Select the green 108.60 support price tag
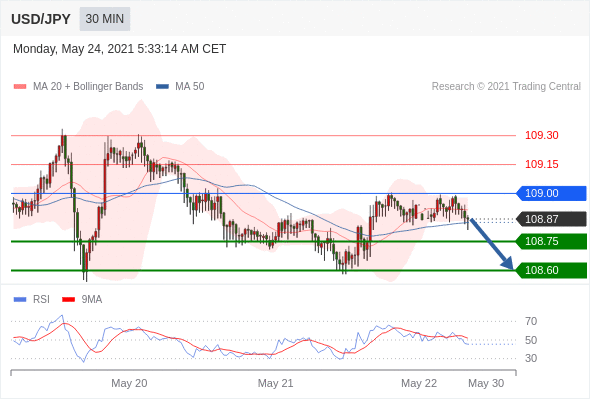Viewport: 590px width, 400px height. [551, 270]
